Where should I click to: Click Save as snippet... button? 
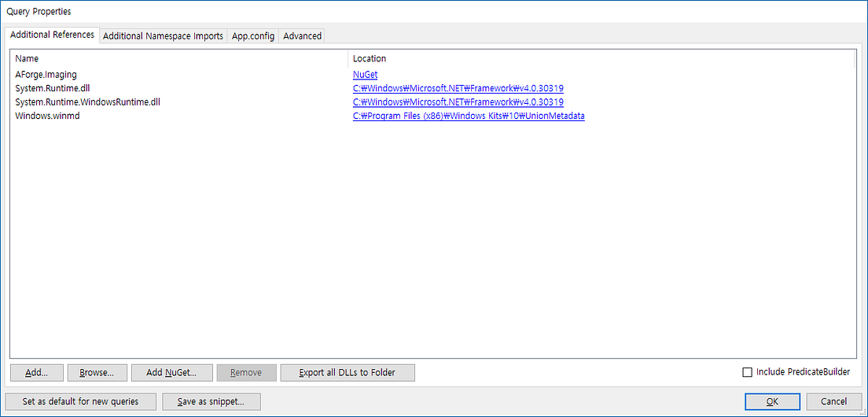tap(211, 401)
